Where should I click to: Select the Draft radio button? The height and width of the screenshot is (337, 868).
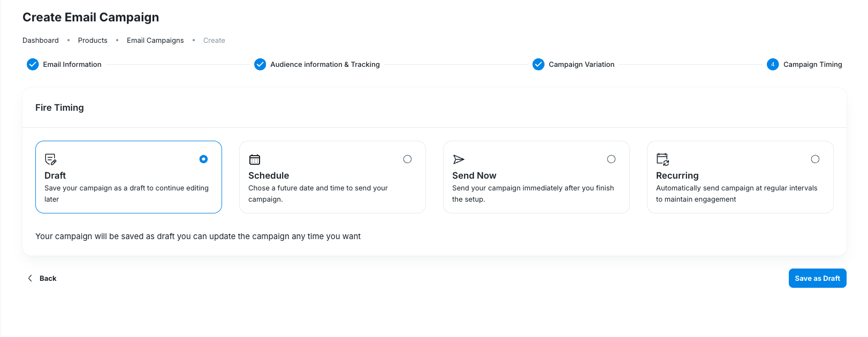tap(203, 159)
